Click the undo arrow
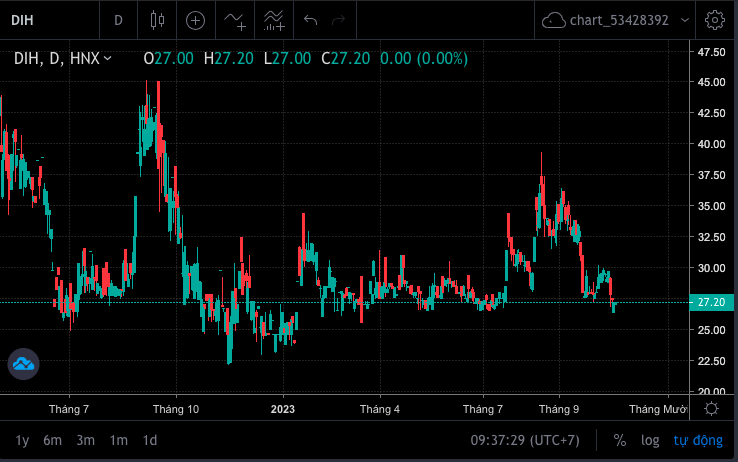 click(x=311, y=19)
